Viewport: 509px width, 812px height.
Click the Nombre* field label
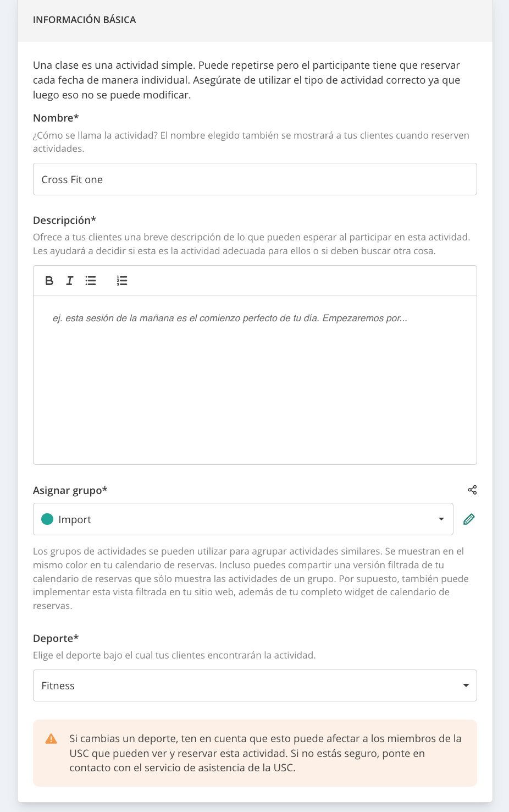click(x=56, y=118)
